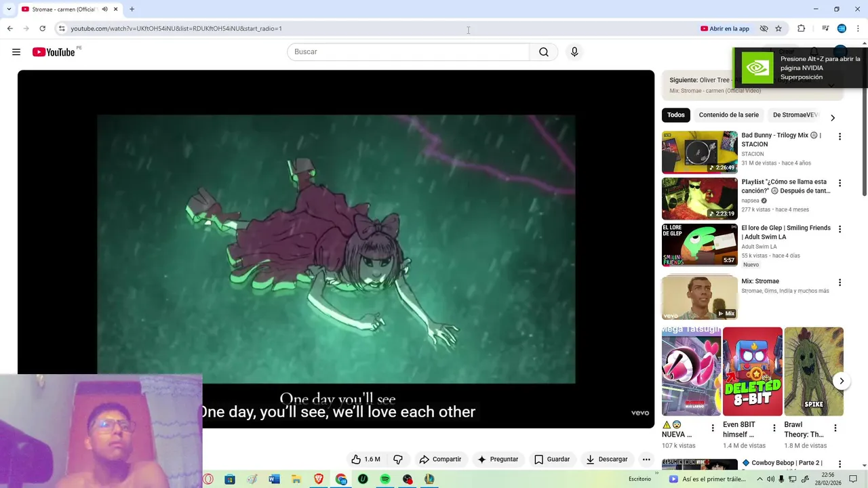The height and width of the screenshot is (488, 868).
Task: Open options for Brawl Theory short
Action: (835, 428)
